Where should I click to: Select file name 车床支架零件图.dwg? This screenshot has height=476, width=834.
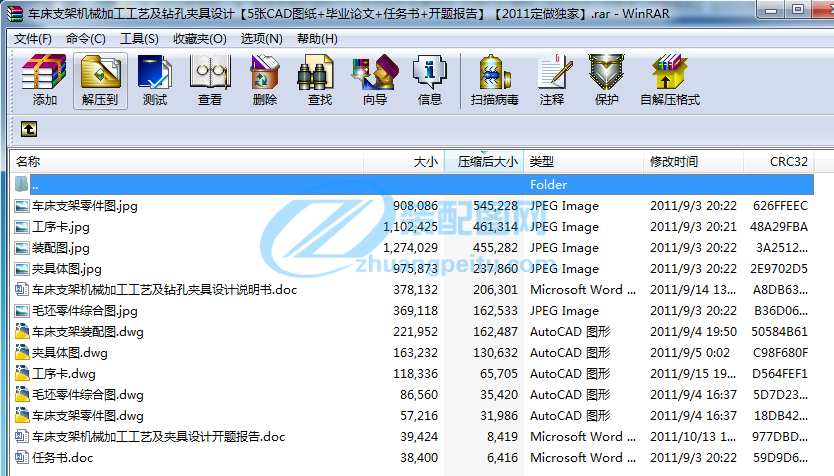(x=88, y=416)
